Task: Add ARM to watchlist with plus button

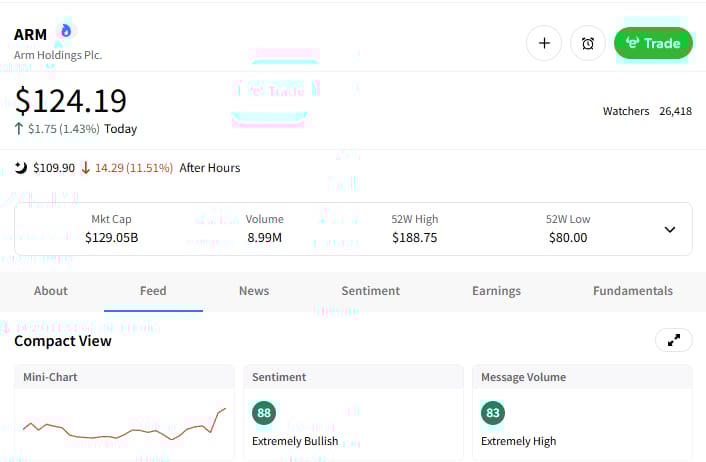Action: click(544, 43)
